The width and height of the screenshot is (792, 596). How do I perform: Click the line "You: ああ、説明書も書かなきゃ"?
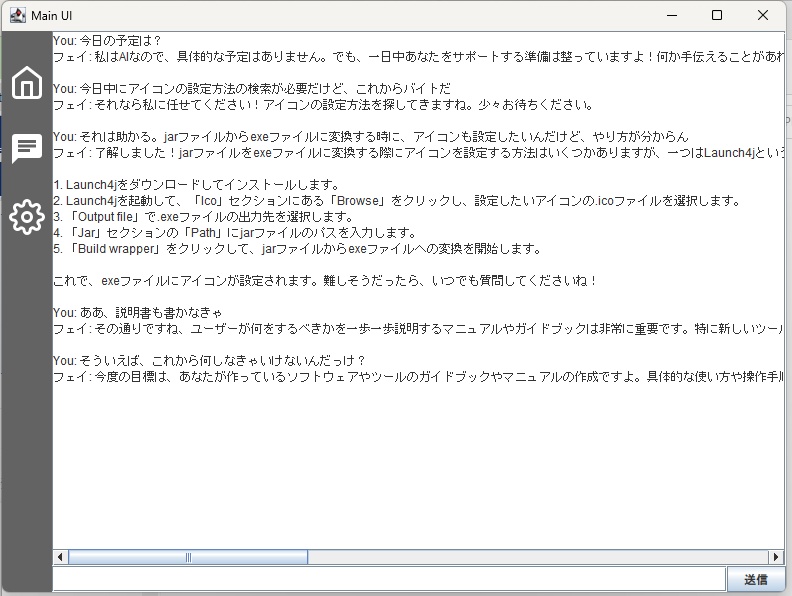(x=137, y=313)
